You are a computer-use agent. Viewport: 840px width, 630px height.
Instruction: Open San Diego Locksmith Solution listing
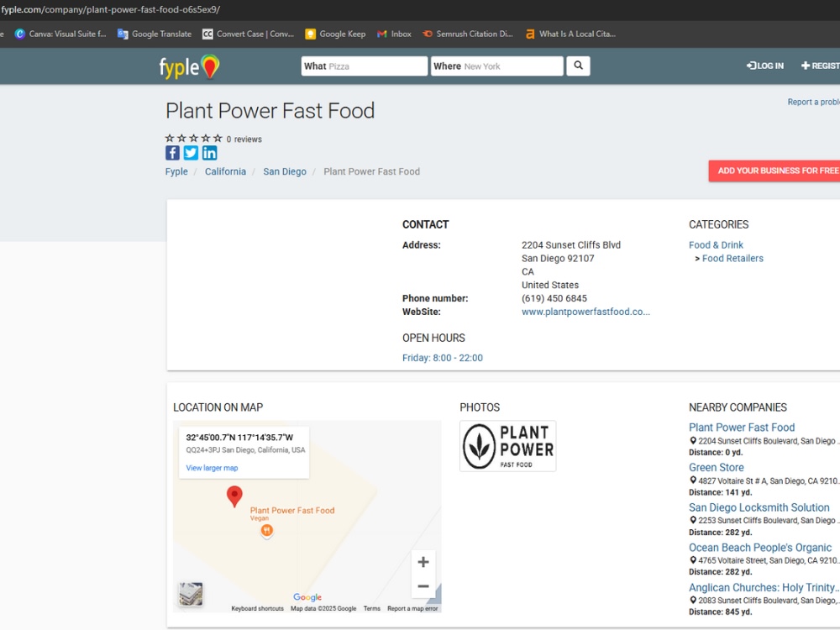tap(759, 507)
